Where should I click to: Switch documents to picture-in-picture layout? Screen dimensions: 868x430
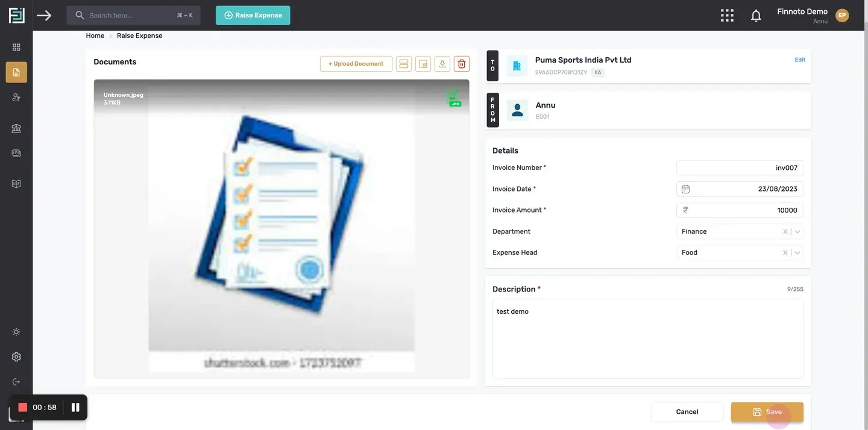pos(423,64)
